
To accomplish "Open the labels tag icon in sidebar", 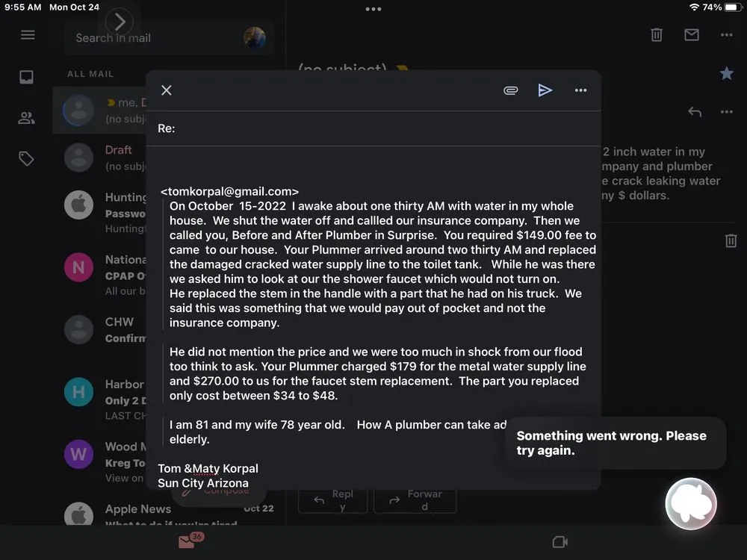I will (x=27, y=158).
